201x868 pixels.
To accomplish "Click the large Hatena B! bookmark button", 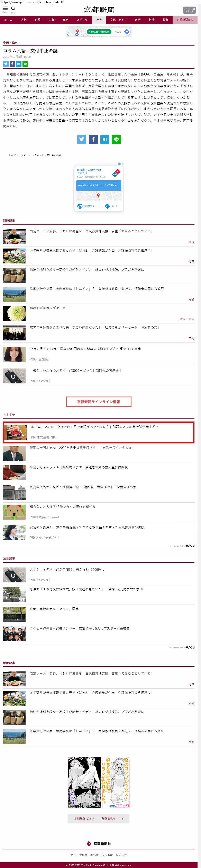I will pos(105,139).
